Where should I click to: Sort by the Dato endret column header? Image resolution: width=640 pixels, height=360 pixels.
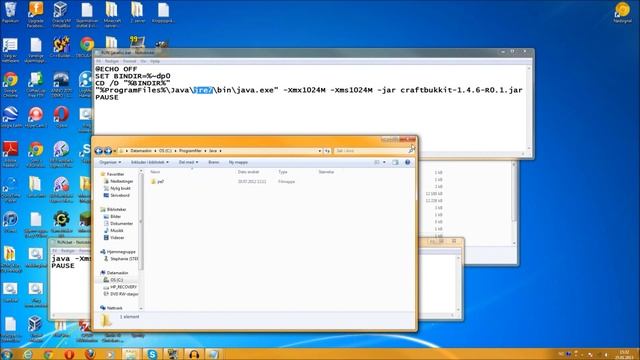point(249,172)
